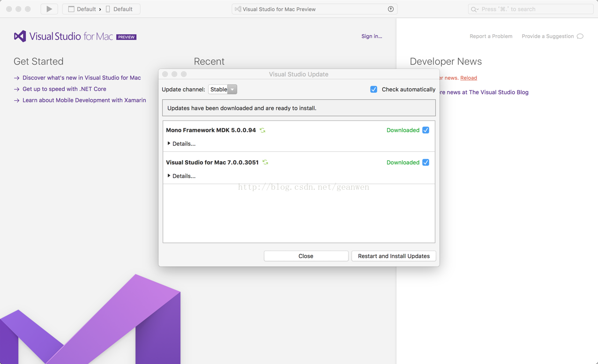This screenshot has width=598, height=364.
Task: Click the arrow icon beside Learn about Mobile Development
Action: (x=16, y=100)
